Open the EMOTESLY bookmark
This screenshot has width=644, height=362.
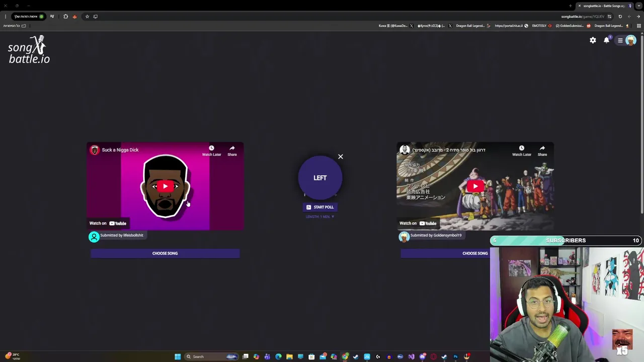pos(542,26)
